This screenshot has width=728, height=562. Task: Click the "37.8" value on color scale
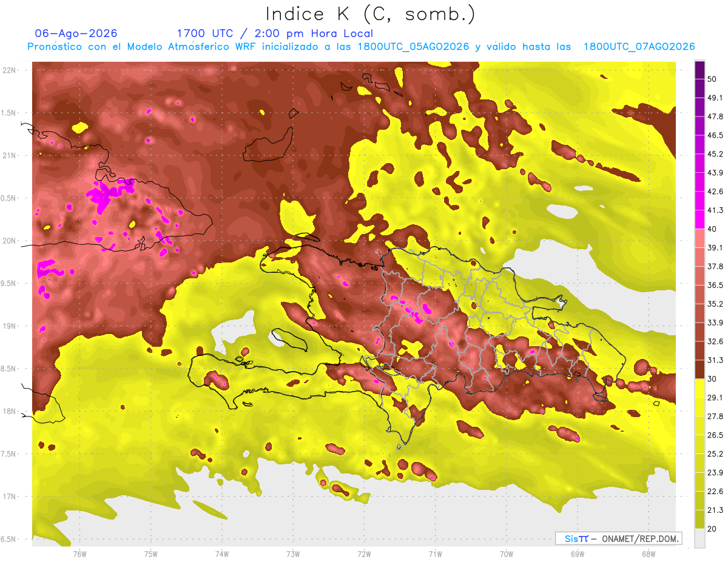coord(715,266)
